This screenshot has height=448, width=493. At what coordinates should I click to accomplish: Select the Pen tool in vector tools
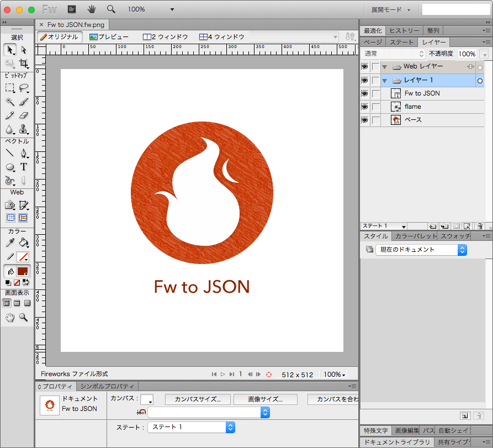click(24, 153)
